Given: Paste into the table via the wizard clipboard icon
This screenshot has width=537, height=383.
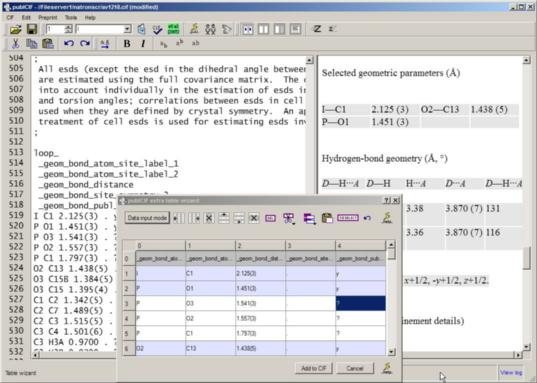Looking at the screenshot, I should pos(327,218).
